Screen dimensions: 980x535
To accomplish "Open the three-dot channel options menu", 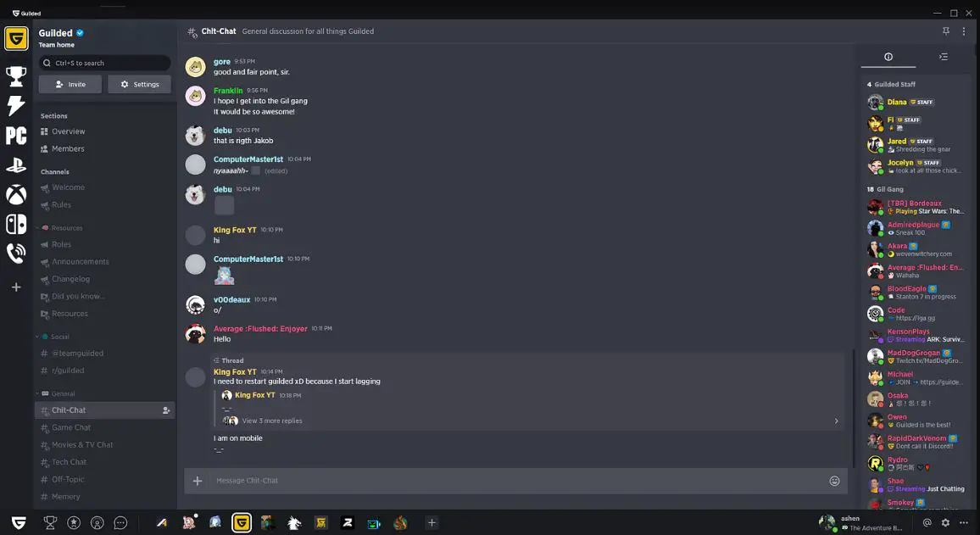I will pyautogui.click(x=963, y=31).
